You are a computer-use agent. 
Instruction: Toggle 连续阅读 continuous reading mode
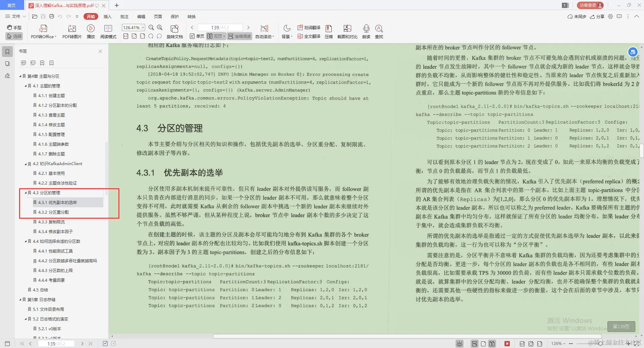(239, 36)
